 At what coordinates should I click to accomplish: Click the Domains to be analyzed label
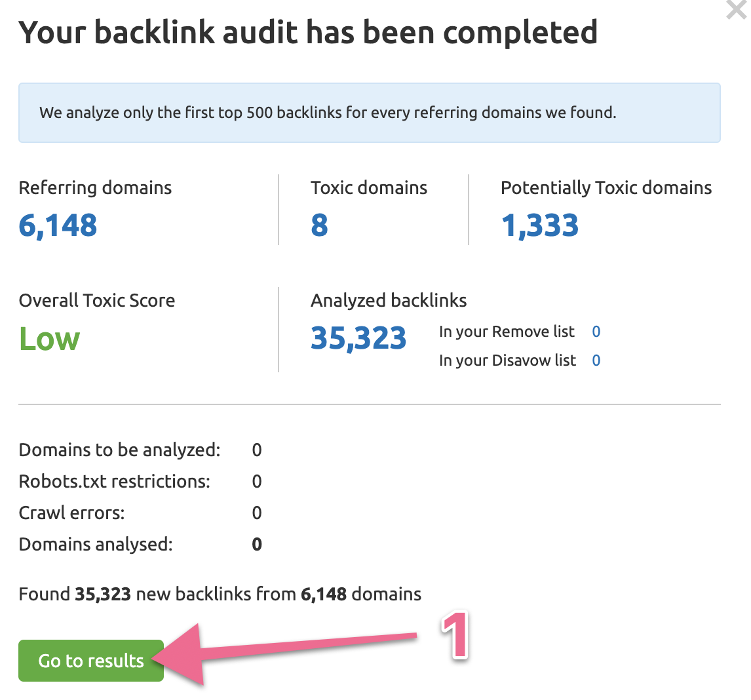coord(119,450)
